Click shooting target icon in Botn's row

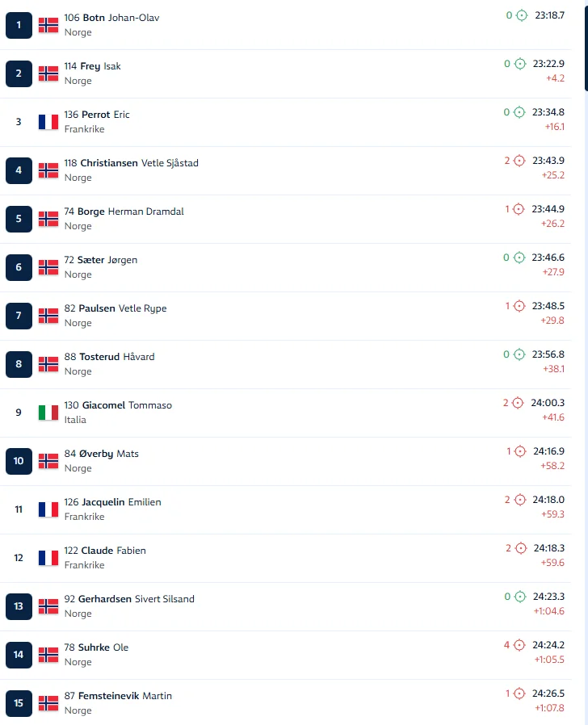click(x=522, y=15)
